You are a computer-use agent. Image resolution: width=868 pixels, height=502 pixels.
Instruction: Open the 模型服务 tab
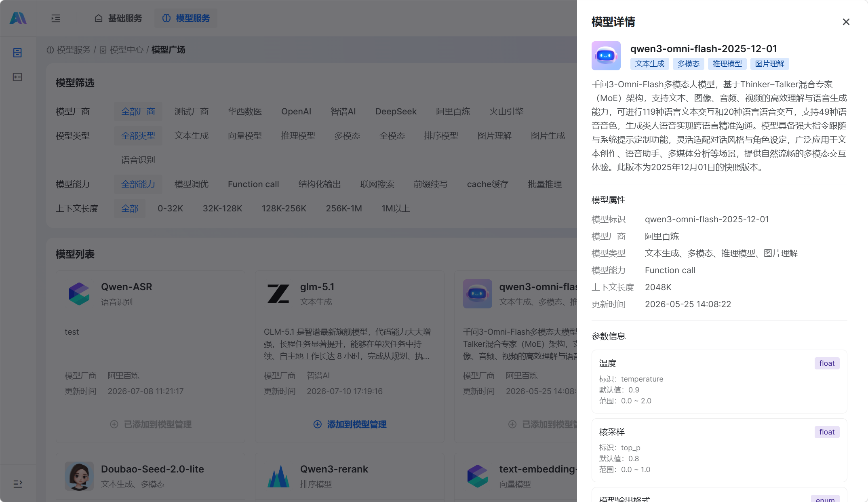[x=186, y=18]
